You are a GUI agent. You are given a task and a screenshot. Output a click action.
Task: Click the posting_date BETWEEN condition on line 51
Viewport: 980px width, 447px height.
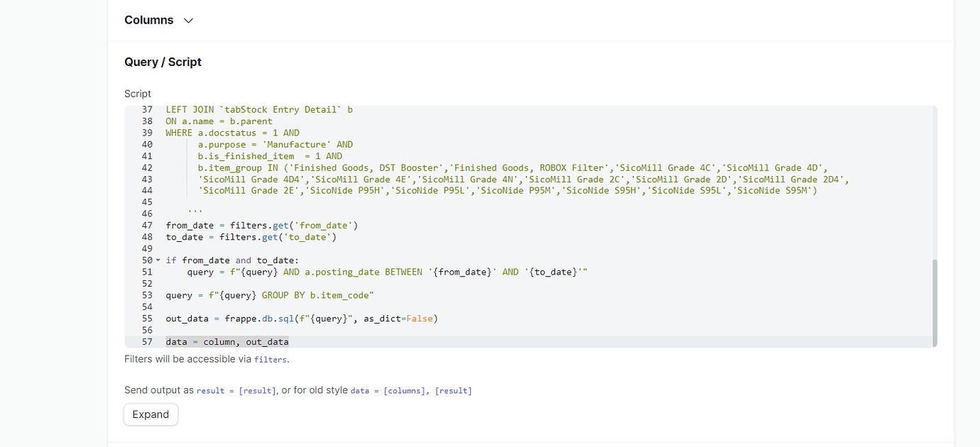[361, 271]
